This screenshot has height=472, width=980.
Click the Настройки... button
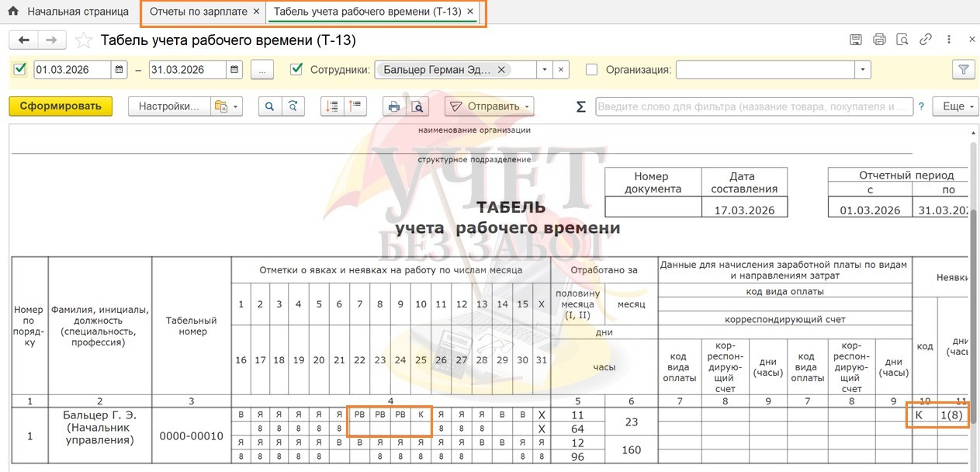(169, 106)
